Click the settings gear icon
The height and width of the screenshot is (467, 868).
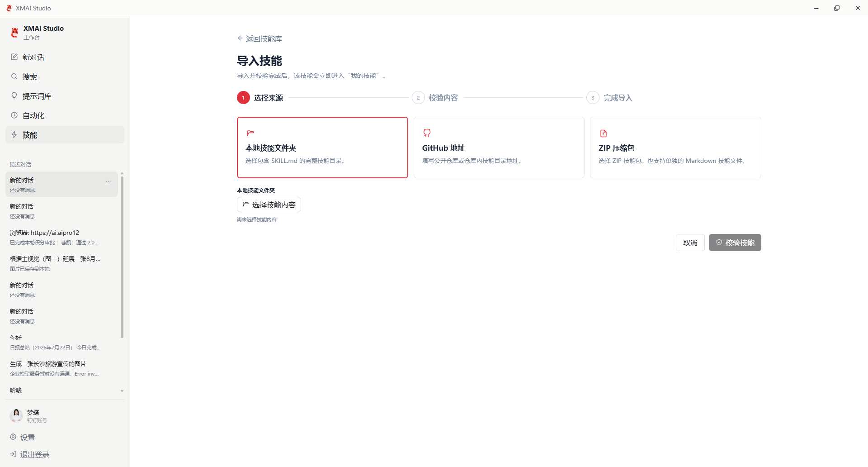(x=13, y=437)
